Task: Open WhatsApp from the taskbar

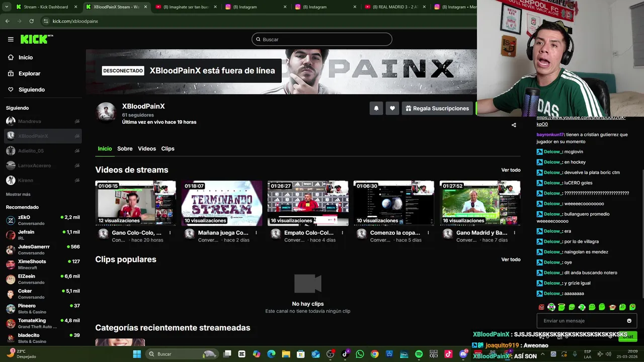Action: tap(360, 354)
